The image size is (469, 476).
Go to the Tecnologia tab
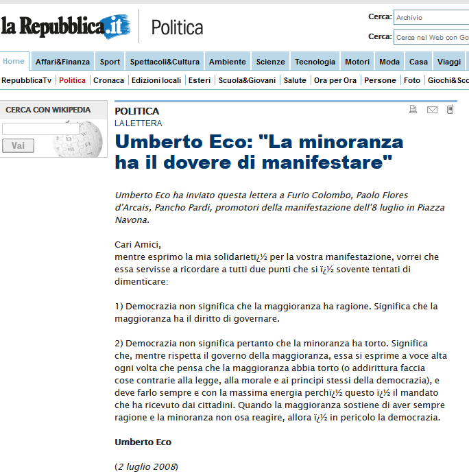(x=315, y=62)
